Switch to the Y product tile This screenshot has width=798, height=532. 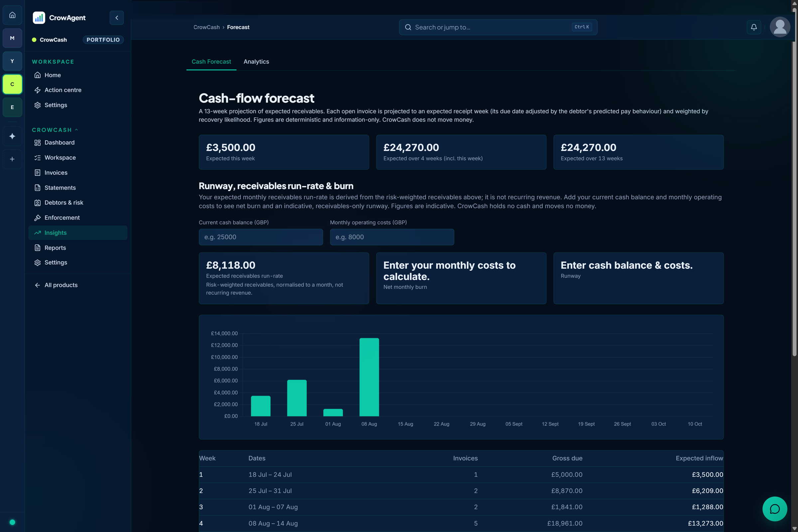click(12, 61)
